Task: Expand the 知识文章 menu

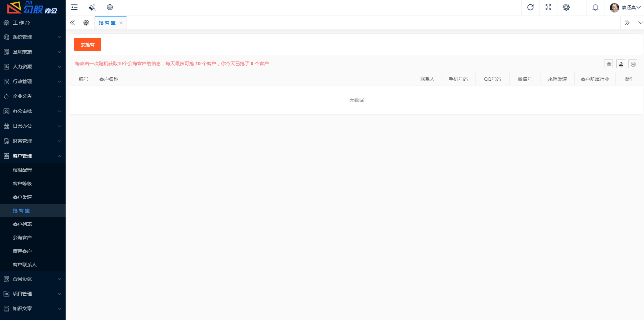Action: point(33,309)
